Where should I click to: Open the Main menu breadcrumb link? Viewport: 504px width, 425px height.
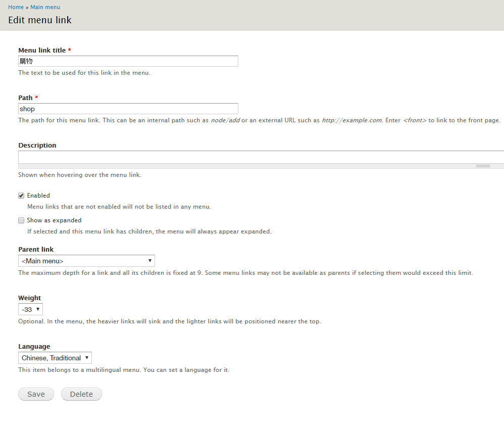point(45,7)
